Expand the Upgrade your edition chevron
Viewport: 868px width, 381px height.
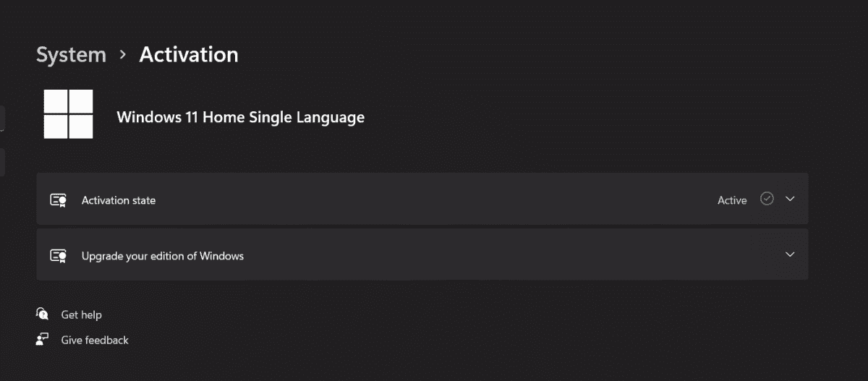pyautogui.click(x=790, y=254)
